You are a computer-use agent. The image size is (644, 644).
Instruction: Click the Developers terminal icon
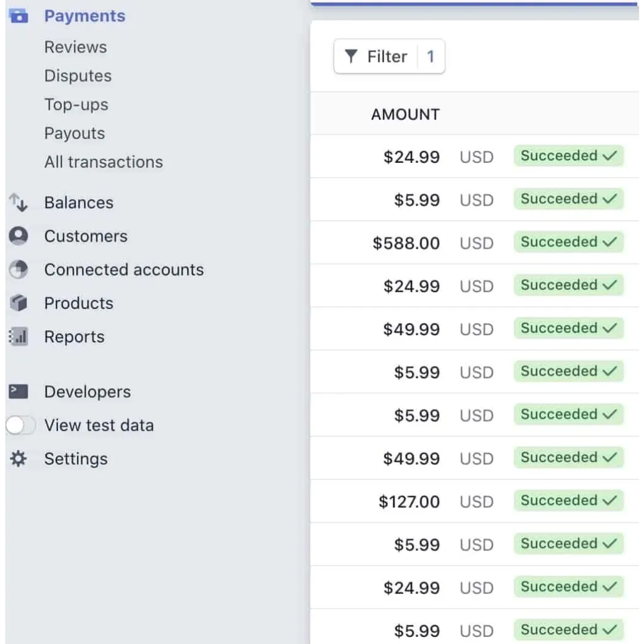pyautogui.click(x=18, y=391)
